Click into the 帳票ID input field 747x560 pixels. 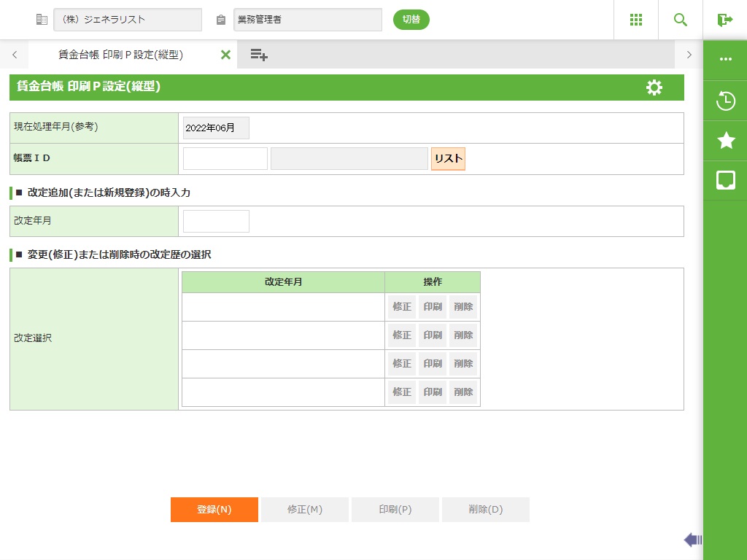[x=225, y=159]
